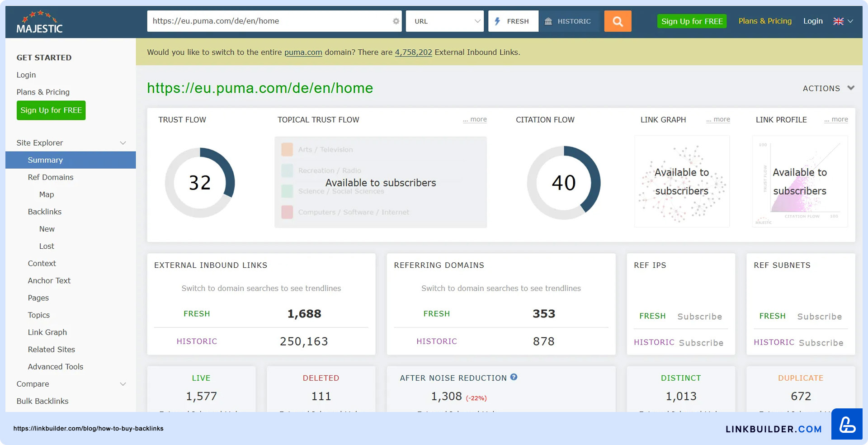Click the Referring Domains FRESH value 353

click(544, 314)
